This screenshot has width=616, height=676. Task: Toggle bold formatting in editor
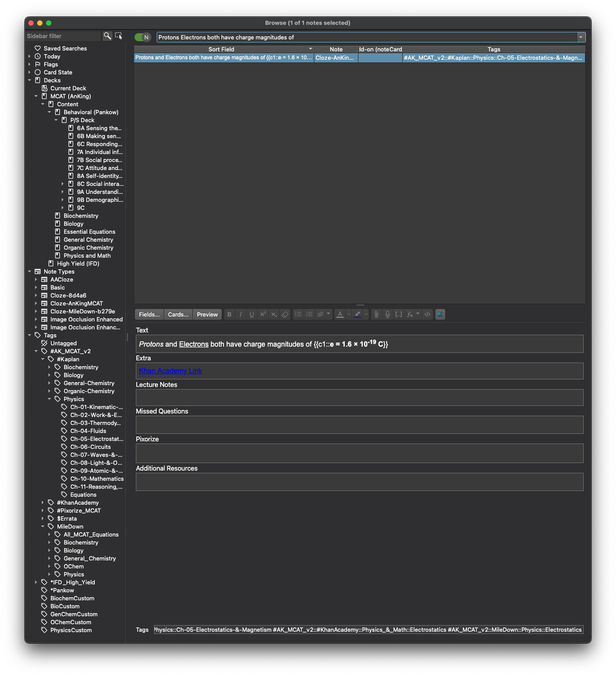pos(229,314)
